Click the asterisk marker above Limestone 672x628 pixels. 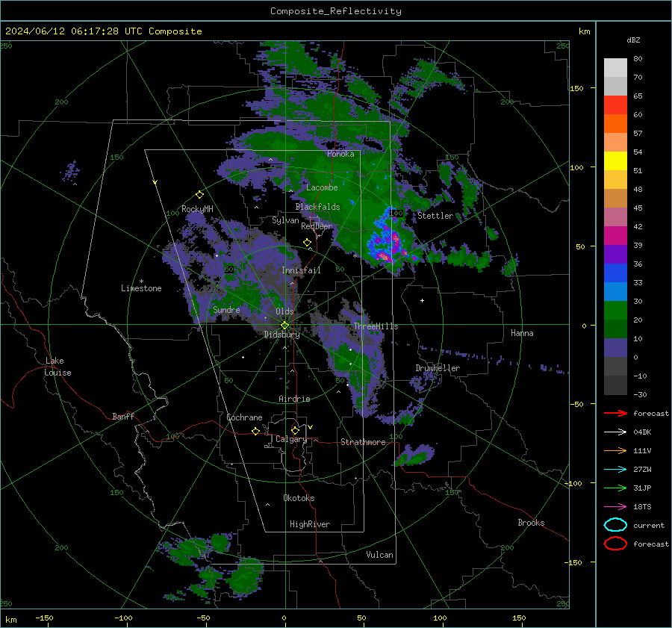(x=141, y=282)
